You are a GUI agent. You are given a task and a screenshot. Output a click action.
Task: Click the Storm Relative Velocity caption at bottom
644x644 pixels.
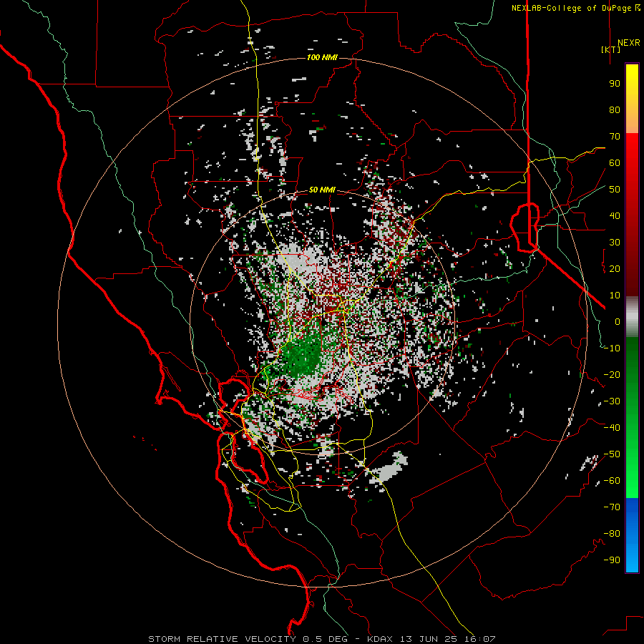321,639
